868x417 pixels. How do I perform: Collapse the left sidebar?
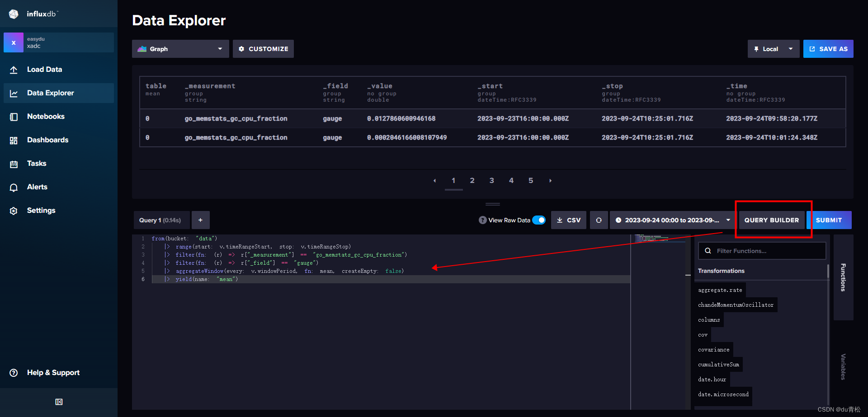[58, 402]
